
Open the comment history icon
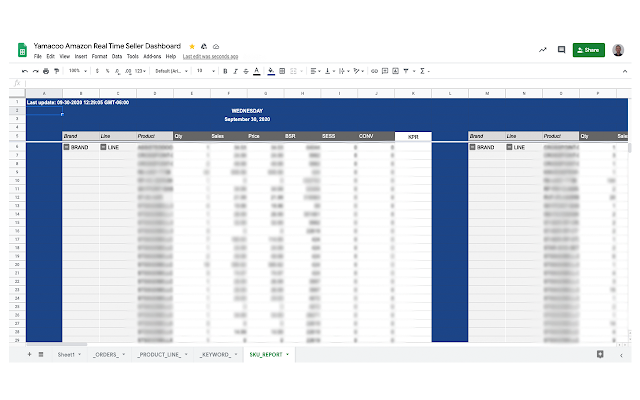click(x=562, y=50)
